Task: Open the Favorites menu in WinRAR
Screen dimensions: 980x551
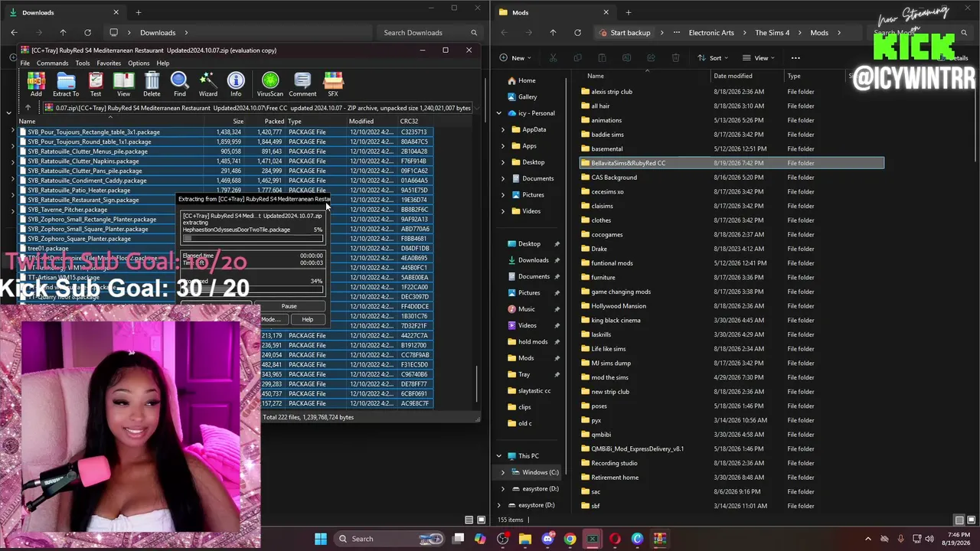Action: (109, 64)
